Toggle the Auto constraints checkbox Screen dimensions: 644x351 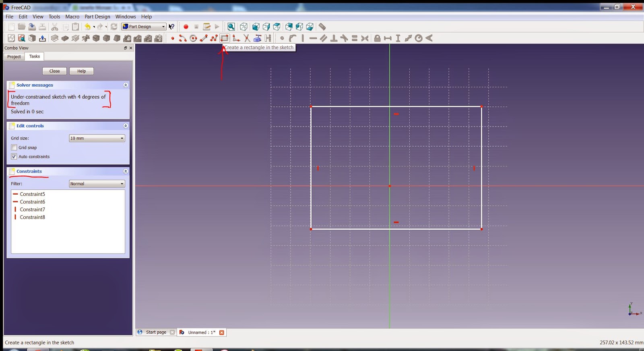14,156
